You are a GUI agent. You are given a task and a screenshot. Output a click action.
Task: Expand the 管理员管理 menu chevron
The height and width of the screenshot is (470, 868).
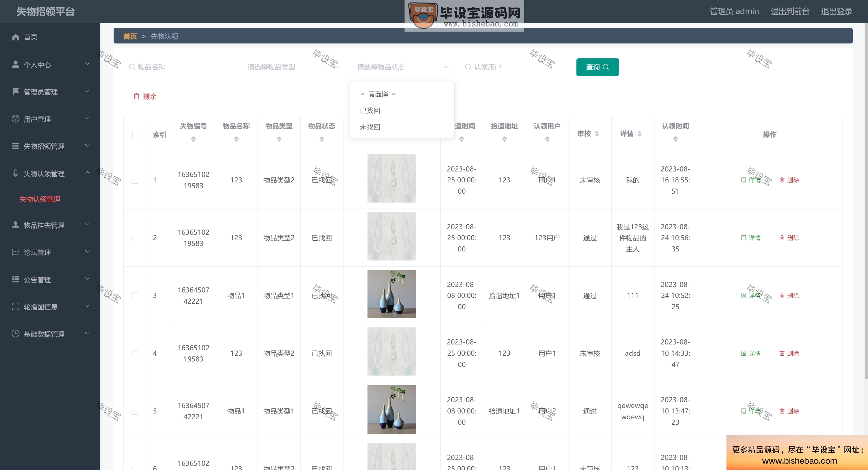pos(87,91)
